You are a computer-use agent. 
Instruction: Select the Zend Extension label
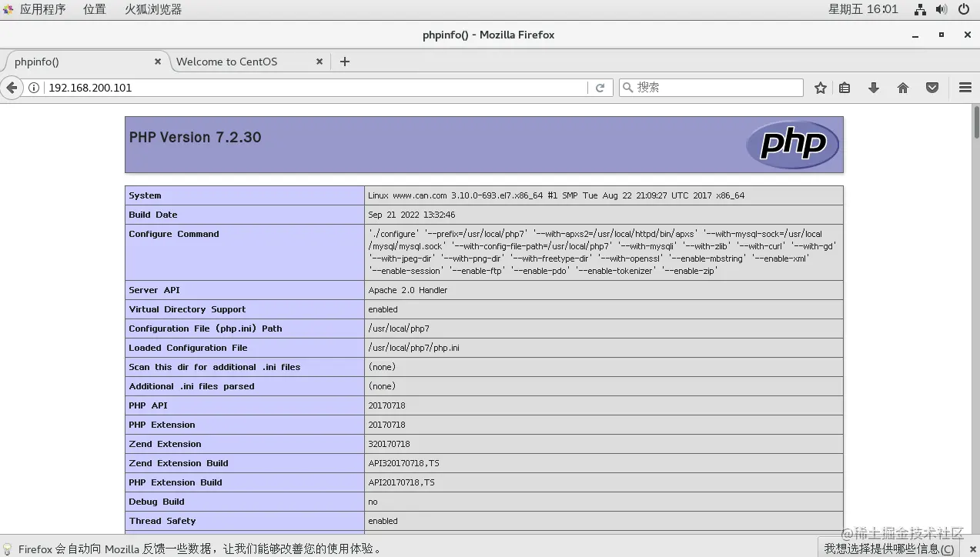pyautogui.click(x=165, y=444)
